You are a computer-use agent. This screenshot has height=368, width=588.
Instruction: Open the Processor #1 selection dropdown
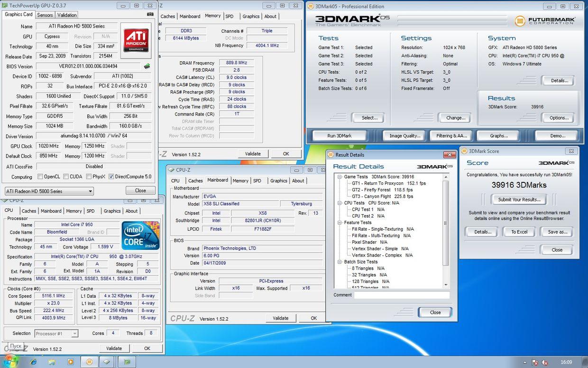pyautogui.click(x=56, y=334)
